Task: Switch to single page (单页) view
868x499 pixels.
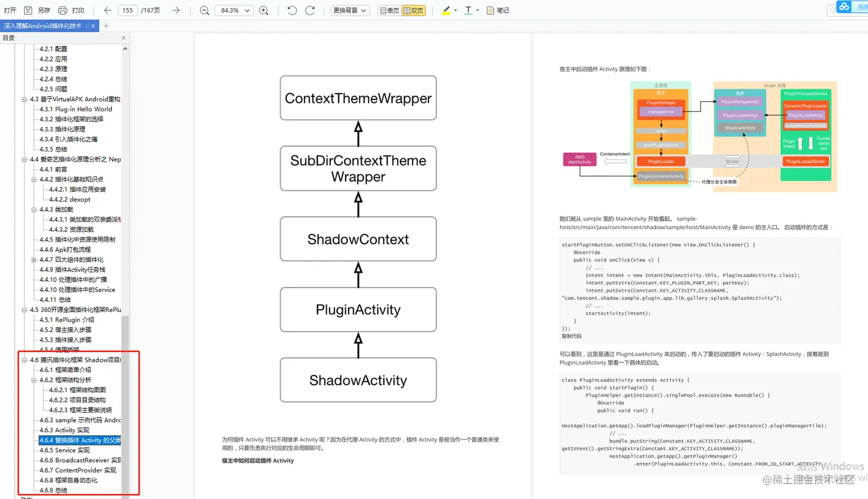Action: (x=389, y=10)
